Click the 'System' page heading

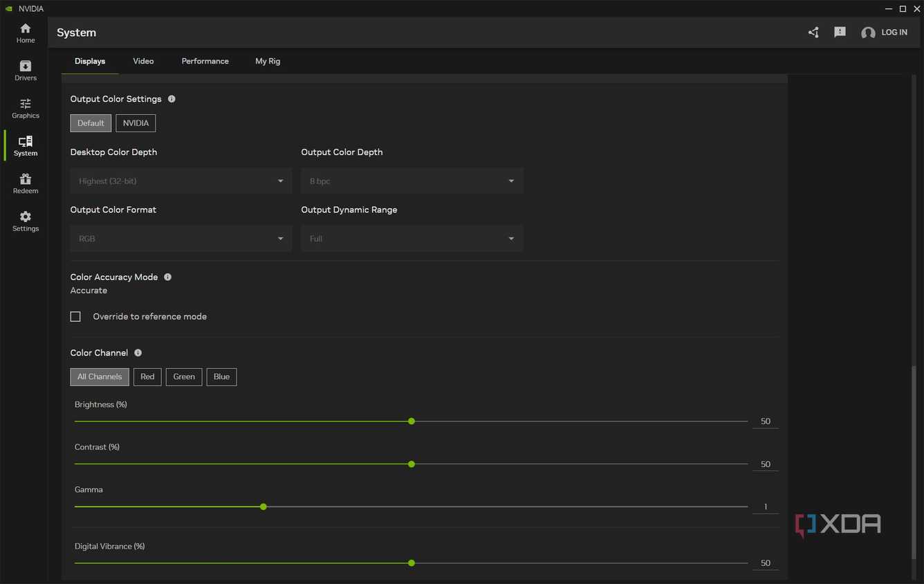click(76, 33)
